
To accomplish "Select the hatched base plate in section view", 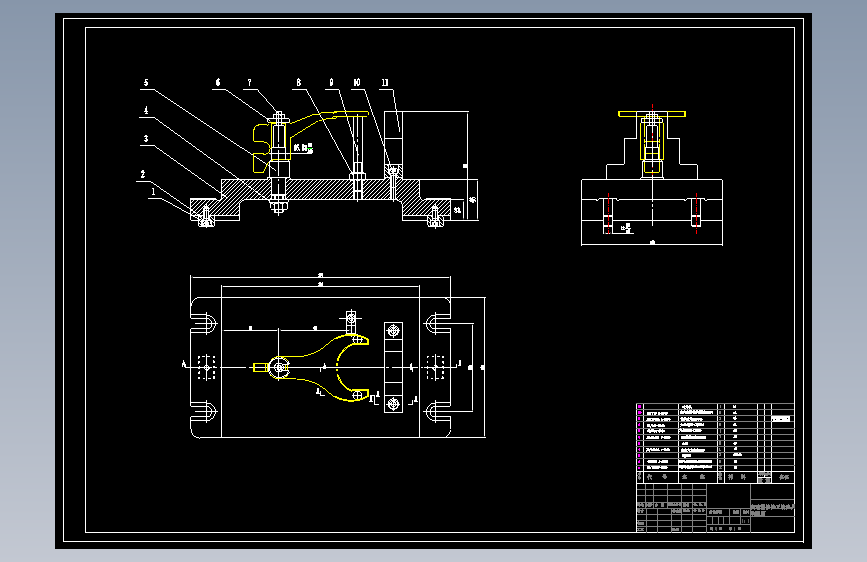I will point(321,189).
